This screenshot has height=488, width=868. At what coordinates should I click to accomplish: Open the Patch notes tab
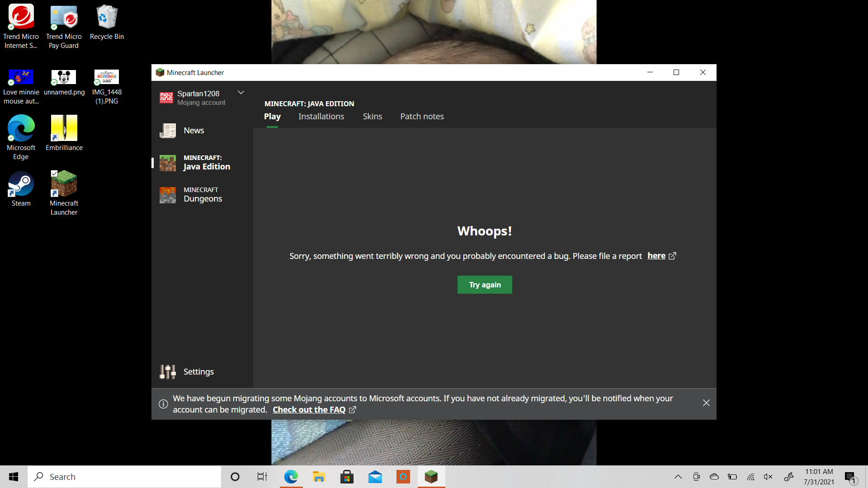click(x=422, y=117)
